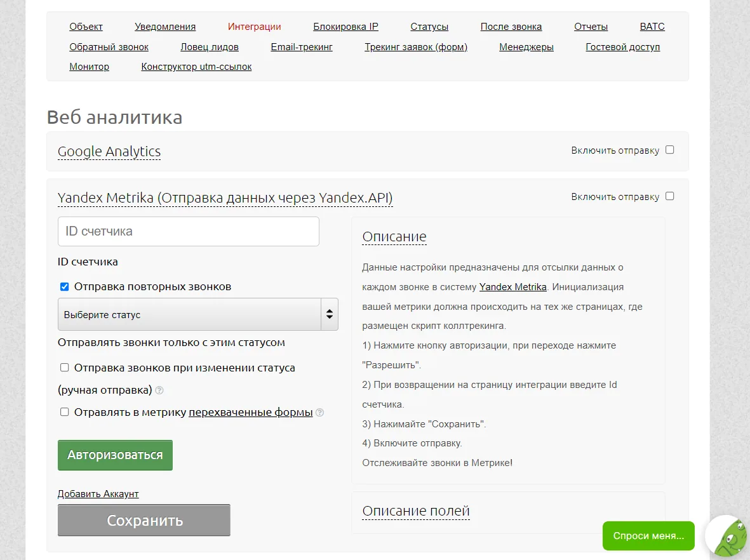Open the Уведомления tab
750x560 pixels.
coord(165,27)
